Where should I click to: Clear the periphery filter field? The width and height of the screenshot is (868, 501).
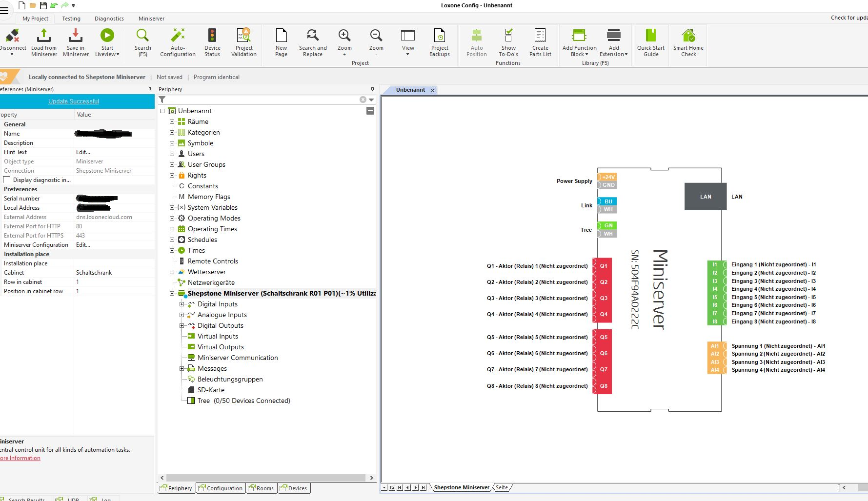(x=363, y=100)
